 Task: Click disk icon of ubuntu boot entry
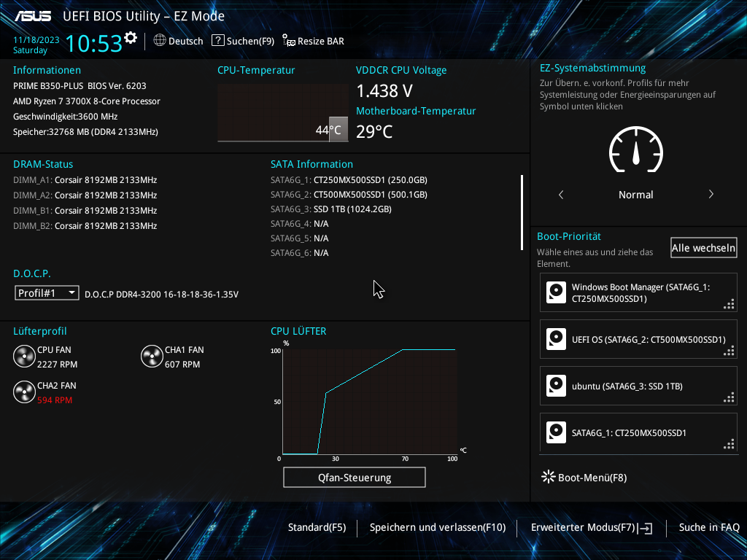pos(556,386)
